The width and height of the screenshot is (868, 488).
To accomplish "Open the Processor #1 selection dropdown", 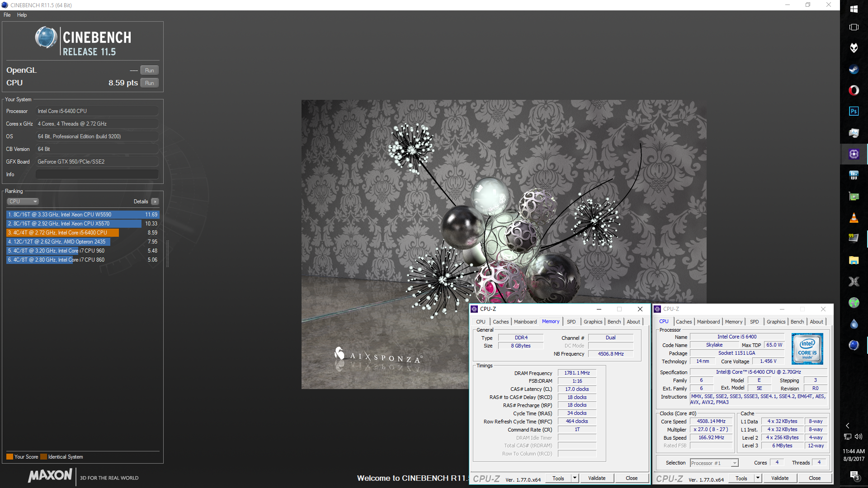I will click(714, 463).
